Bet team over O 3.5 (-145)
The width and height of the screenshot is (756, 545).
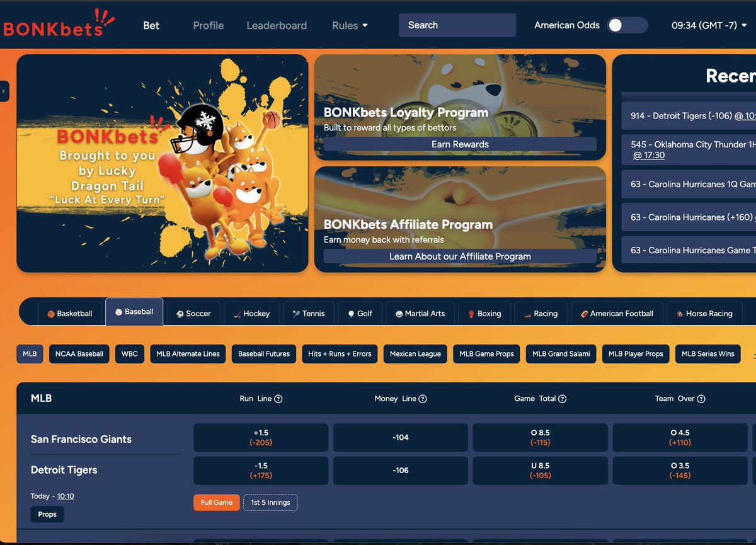tap(680, 470)
